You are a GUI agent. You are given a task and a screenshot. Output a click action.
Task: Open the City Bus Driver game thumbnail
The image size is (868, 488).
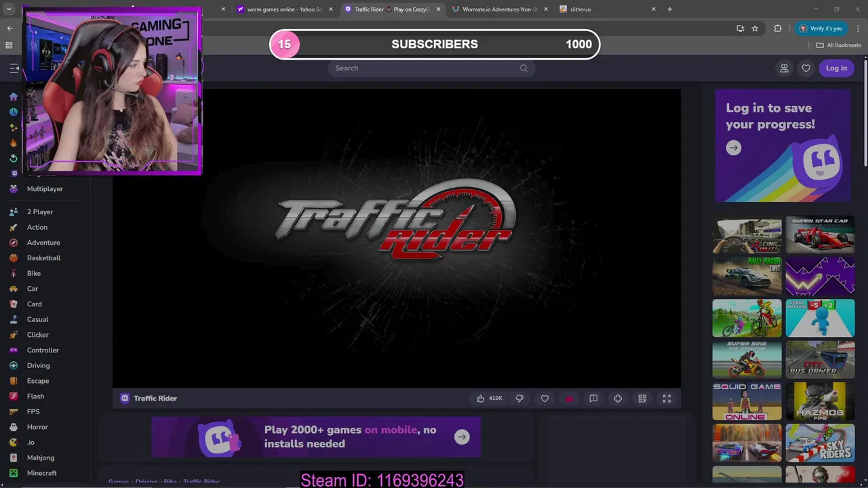[x=820, y=359]
